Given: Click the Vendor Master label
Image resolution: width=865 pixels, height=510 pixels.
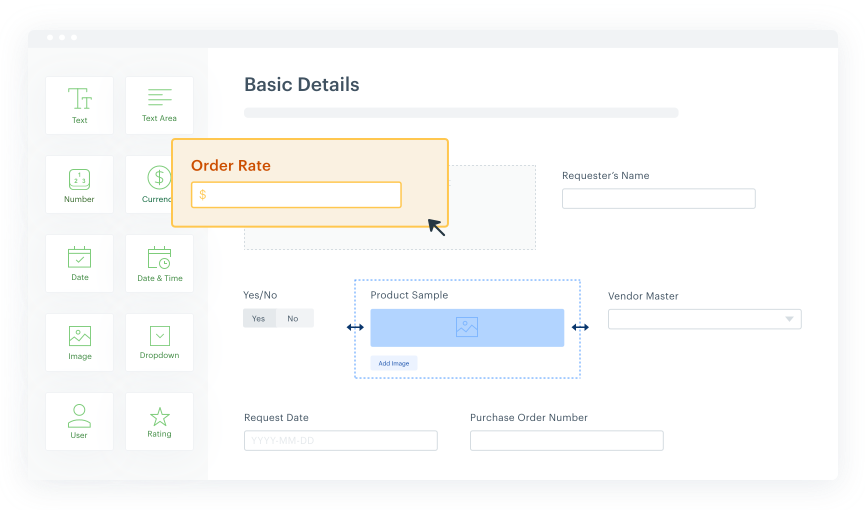Looking at the screenshot, I should point(643,296).
